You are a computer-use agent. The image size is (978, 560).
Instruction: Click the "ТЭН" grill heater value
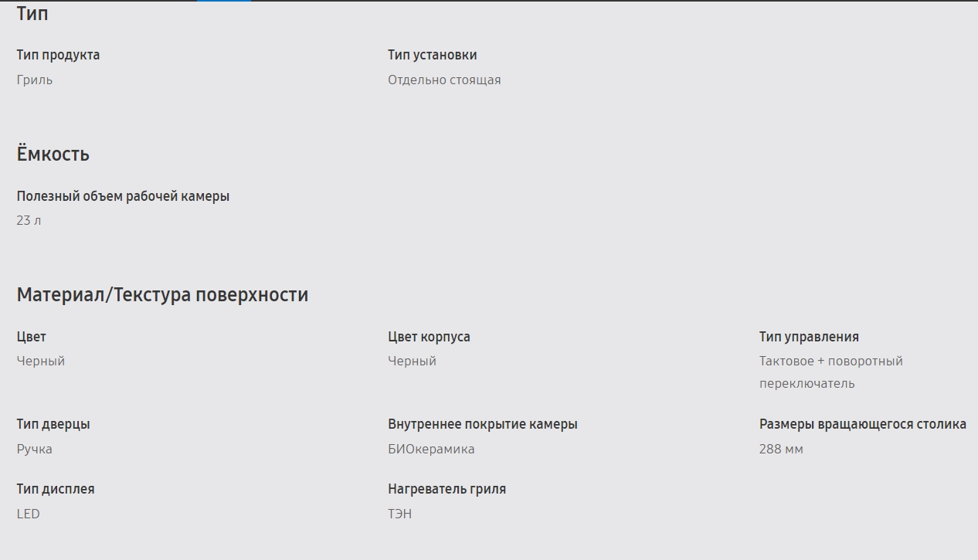pos(399,514)
